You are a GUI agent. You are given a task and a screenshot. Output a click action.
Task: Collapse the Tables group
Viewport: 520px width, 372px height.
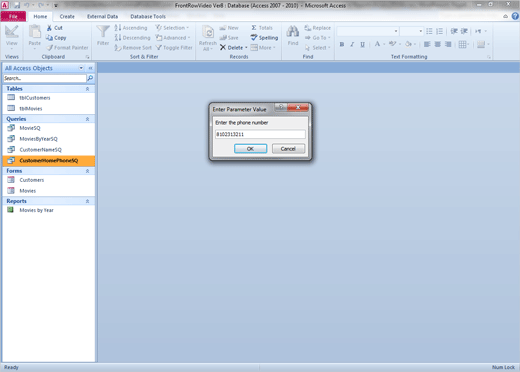pos(87,89)
